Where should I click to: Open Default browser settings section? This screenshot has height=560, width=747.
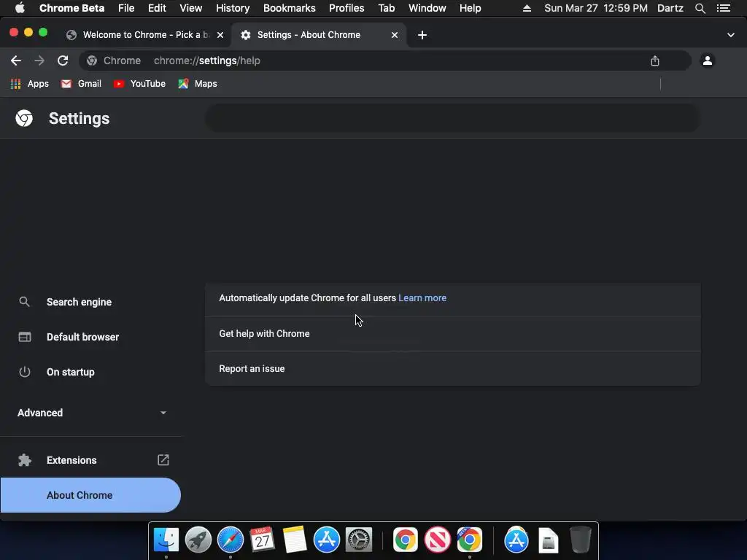[x=90, y=337]
